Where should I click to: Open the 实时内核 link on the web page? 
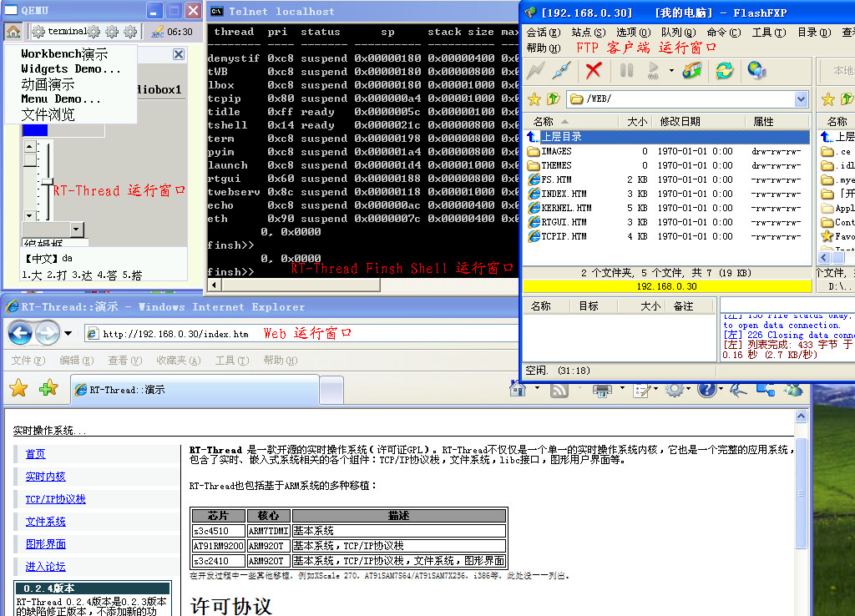[45, 477]
